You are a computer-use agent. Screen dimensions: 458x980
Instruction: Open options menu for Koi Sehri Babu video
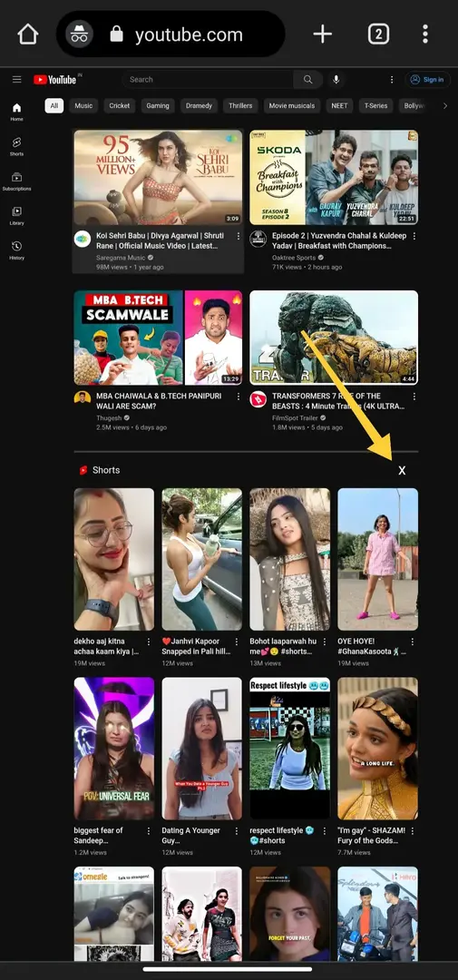click(x=238, y=236)
